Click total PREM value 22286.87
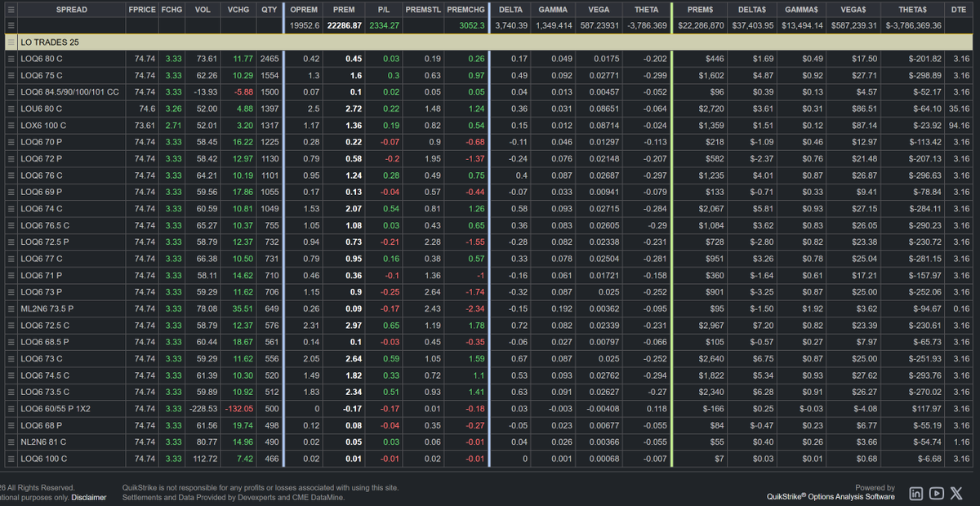 click(345, 25)
